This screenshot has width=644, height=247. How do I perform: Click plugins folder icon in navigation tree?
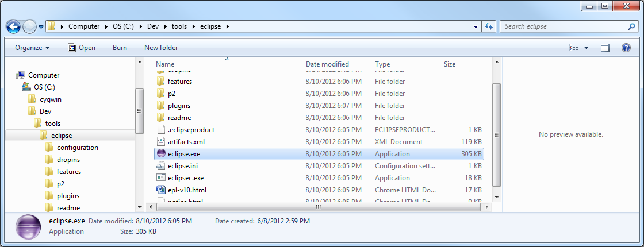(49, 196)
